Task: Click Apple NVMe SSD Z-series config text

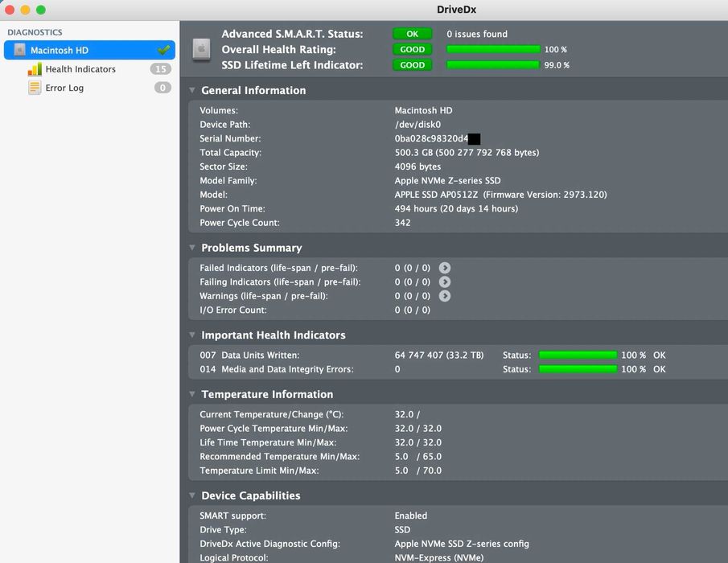Action: 462,544
